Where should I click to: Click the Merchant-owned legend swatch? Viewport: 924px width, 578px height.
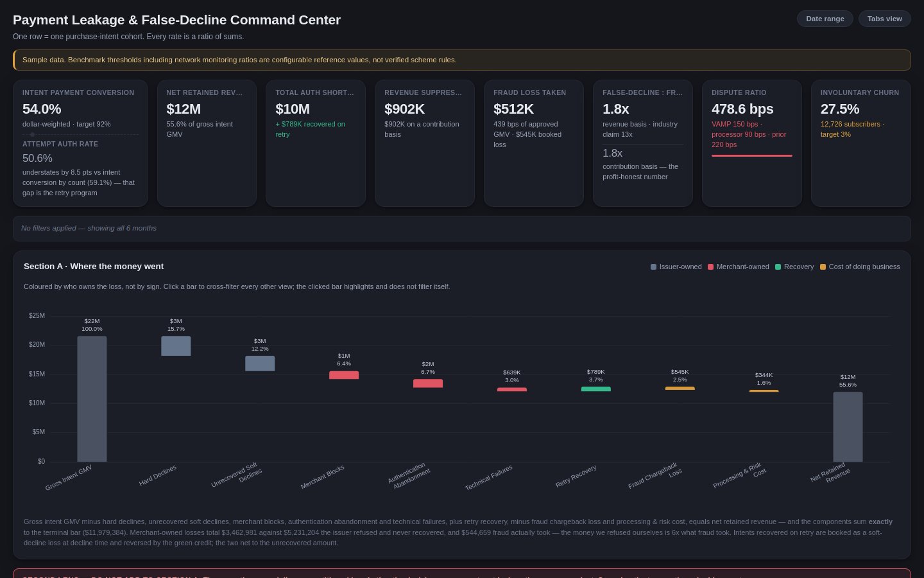point(710,267)
